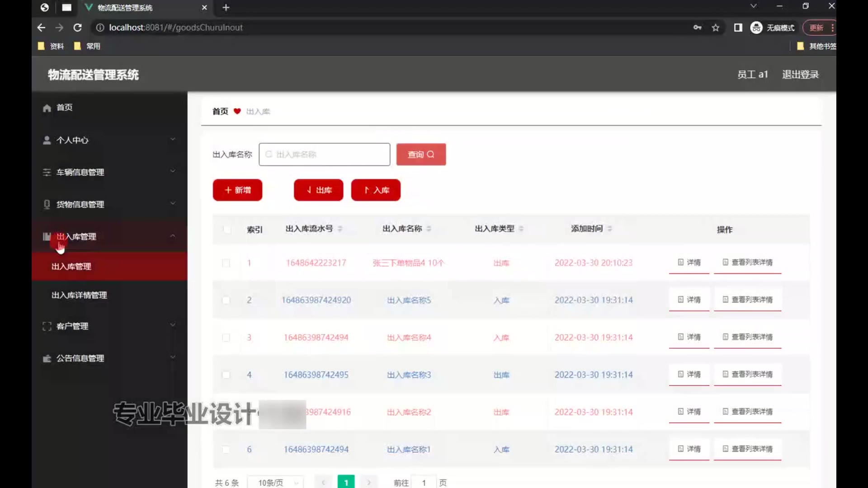Open the 出入库详情管理 submenu item
Viewport: 868px width, 488px height.
[79, 295]
